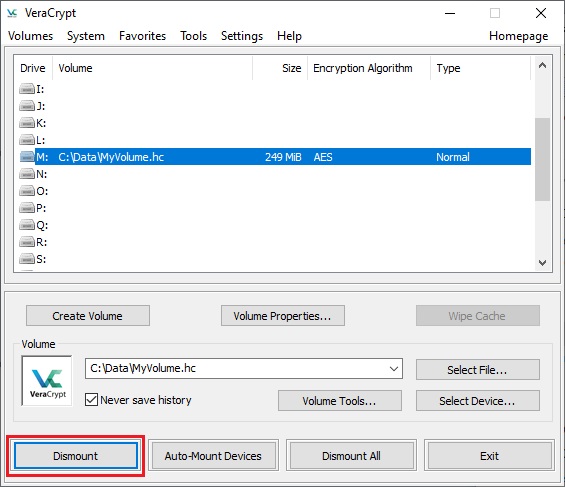Click the Dismount button

pyautogui.click(x=76, y=456)
